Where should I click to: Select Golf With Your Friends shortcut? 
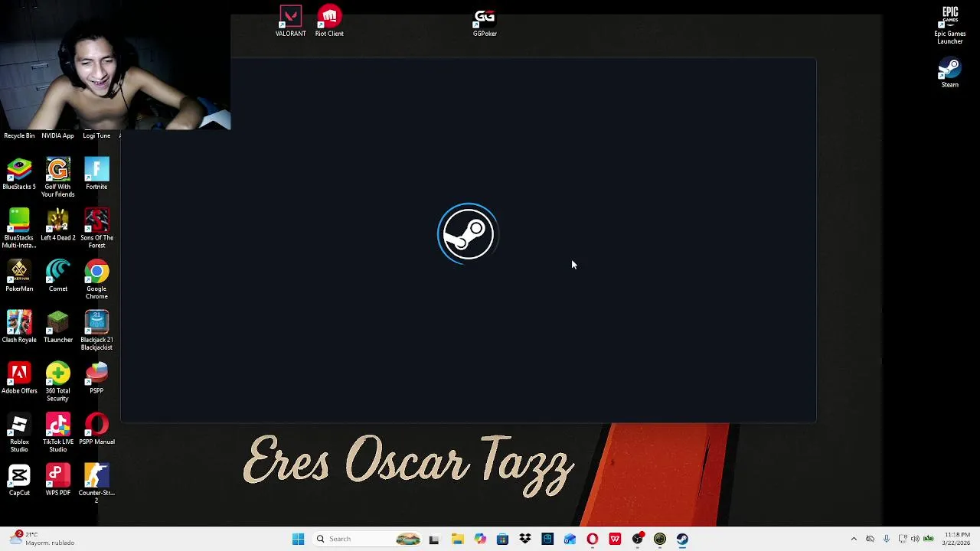coord(58,178)
